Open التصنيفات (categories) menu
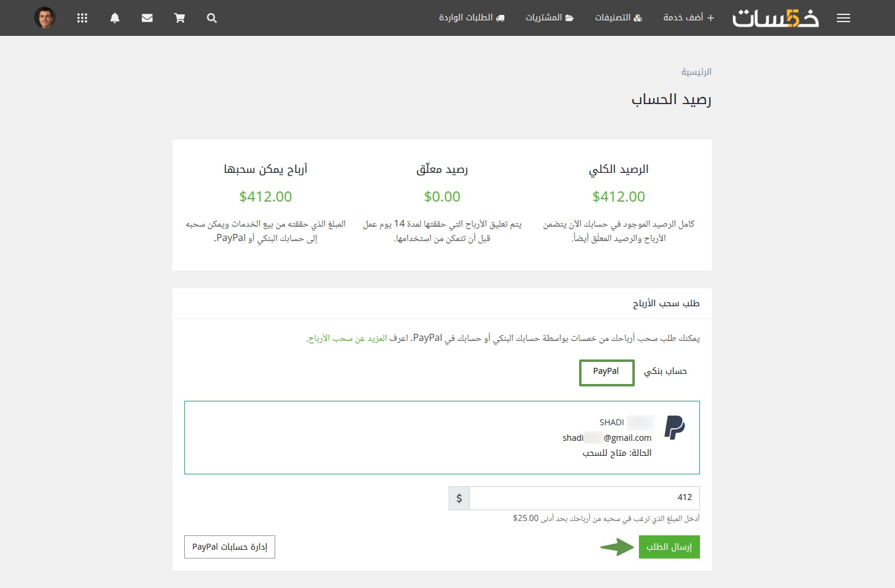The image size is (895, 588). tap(618, 18)
